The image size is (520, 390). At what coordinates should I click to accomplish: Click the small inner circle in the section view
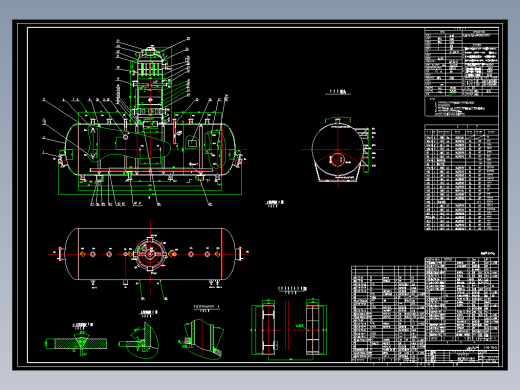tap(337, 159)
